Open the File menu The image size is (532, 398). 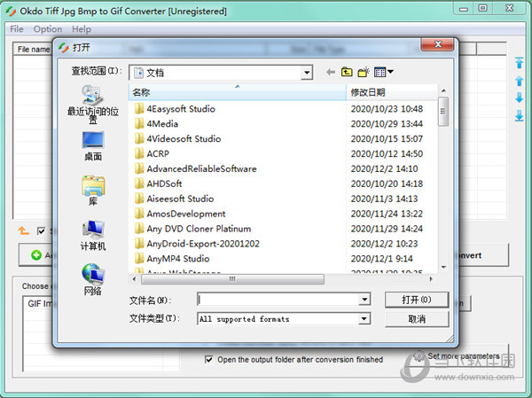(x=17, y=29)
